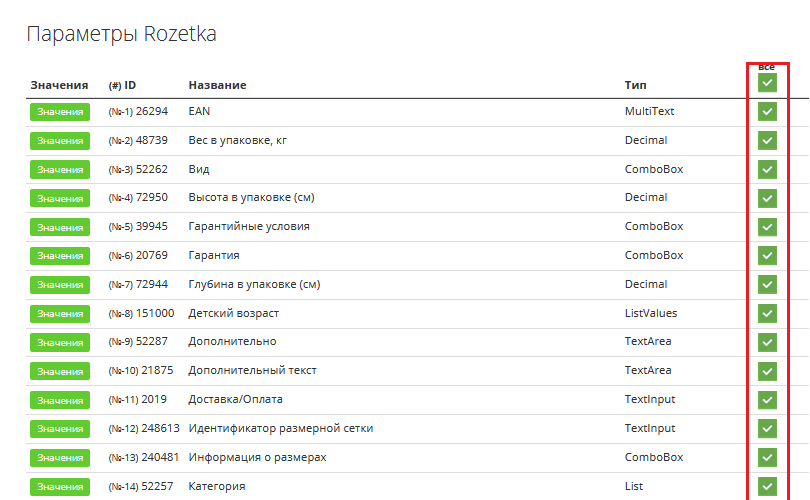Uncheck 'Высота в упаковке (см)' checkbox
Image resolution: width=810 pixels, height=500 pixels.
click(767, 198)
